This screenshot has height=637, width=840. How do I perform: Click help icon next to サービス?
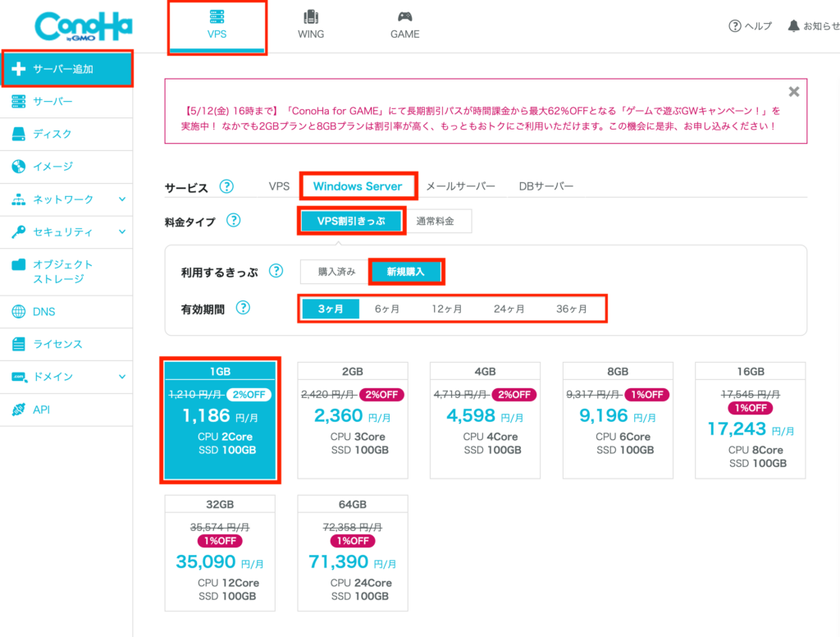pyautogui.click(x=226, y=186)
